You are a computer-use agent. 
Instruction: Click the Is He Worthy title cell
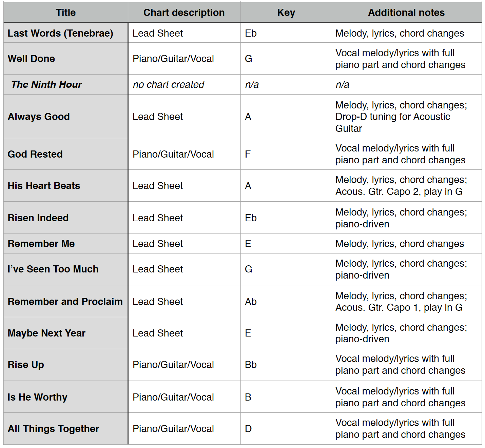38,397
